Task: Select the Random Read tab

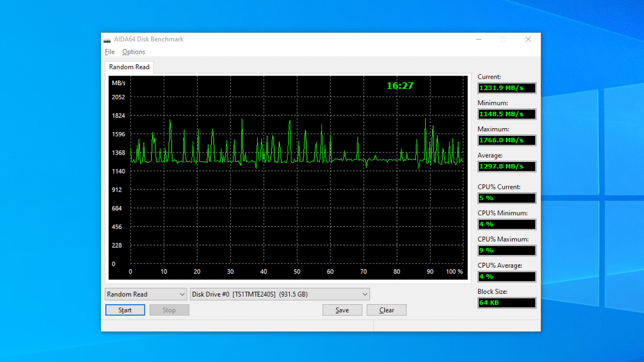Action: pos(129,67)
